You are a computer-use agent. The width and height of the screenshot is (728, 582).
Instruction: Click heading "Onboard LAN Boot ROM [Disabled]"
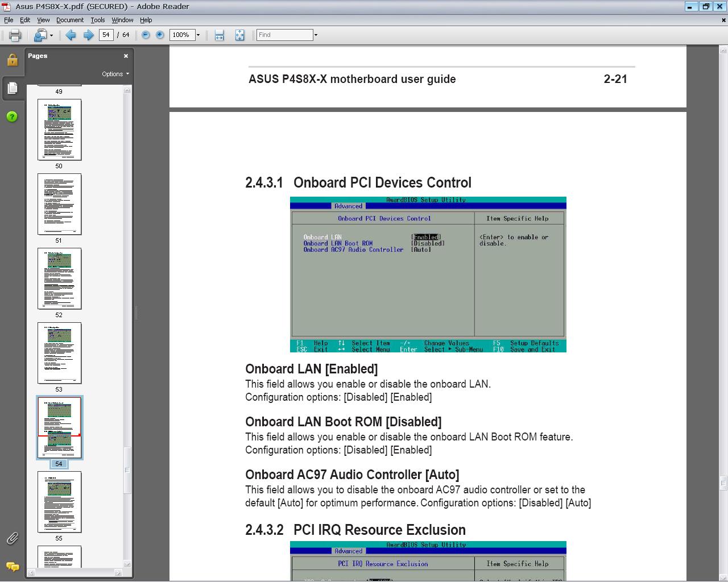[344, 422]
